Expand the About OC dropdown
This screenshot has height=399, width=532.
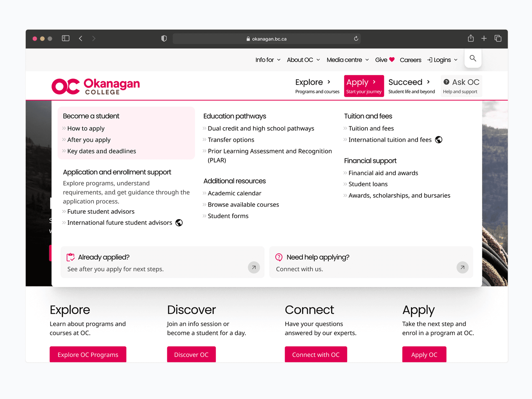(x=303, y=60)
